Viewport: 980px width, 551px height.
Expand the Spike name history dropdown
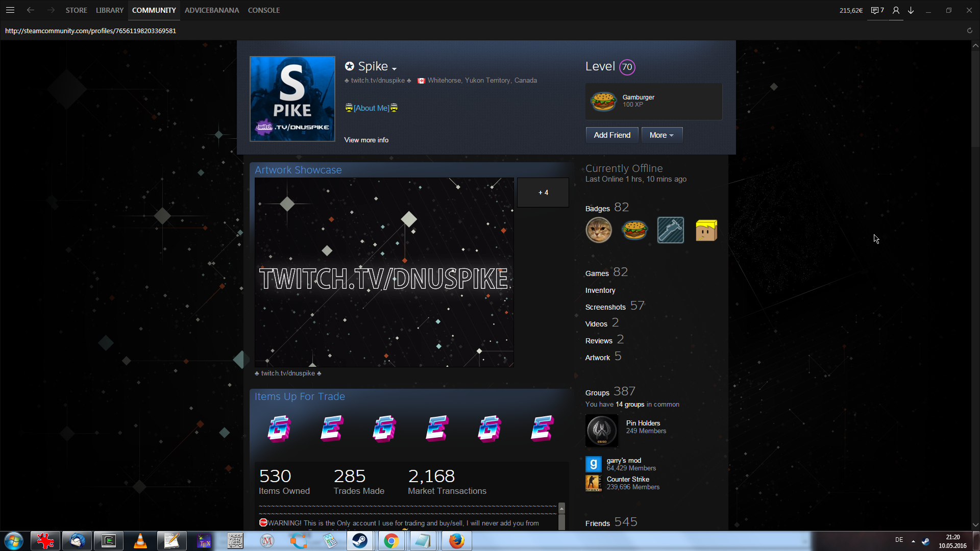[394, 68]
